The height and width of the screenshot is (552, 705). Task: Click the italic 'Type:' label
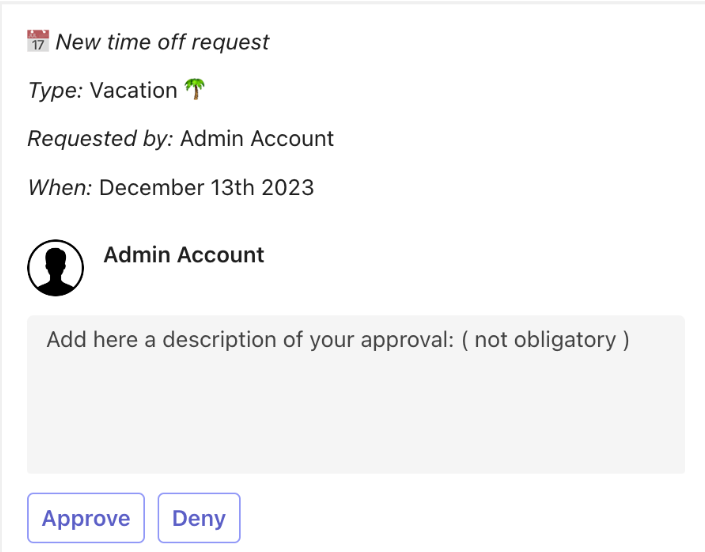tap(55, 90)
